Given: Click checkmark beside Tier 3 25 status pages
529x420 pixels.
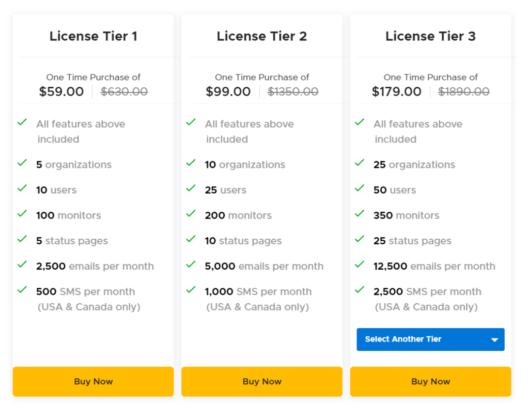Looking at the screenshot, I should click(x=360, y=239).
